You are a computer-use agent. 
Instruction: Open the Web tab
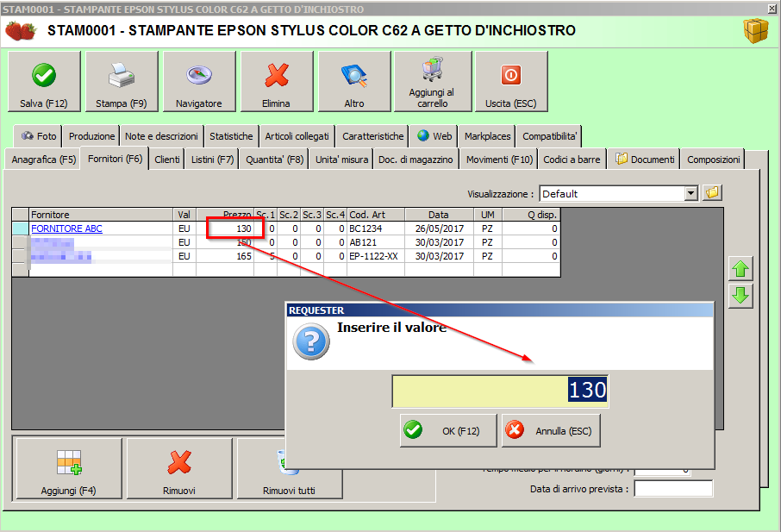tap(434, 136)
